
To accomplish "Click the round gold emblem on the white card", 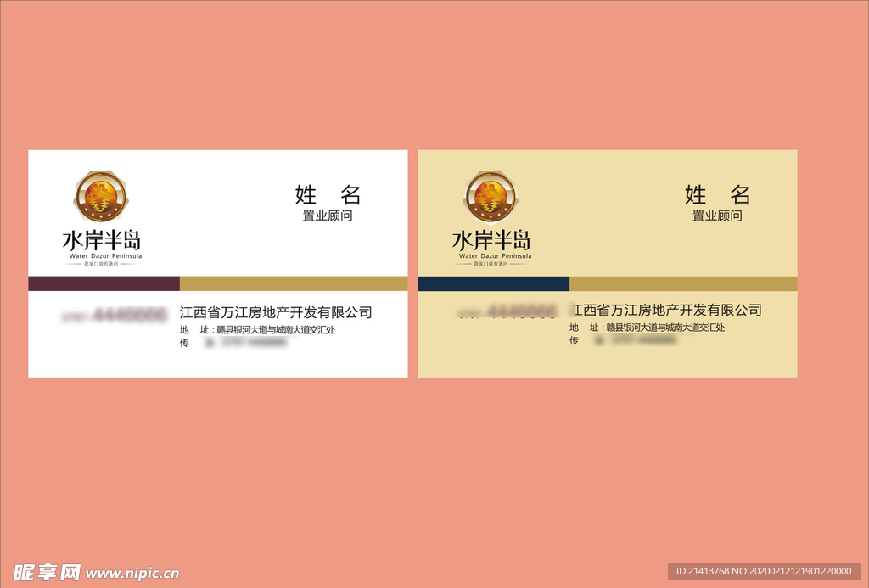I will coord(101,196).
